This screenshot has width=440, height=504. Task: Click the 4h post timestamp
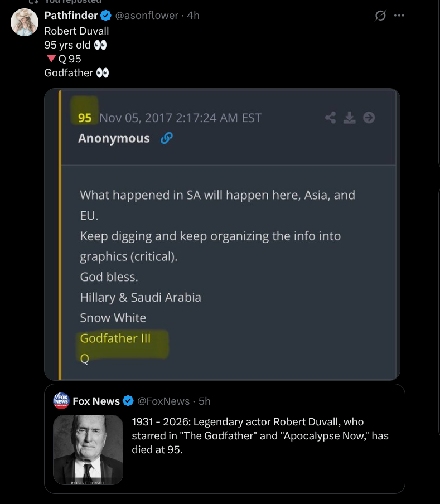tap(193, 16)
